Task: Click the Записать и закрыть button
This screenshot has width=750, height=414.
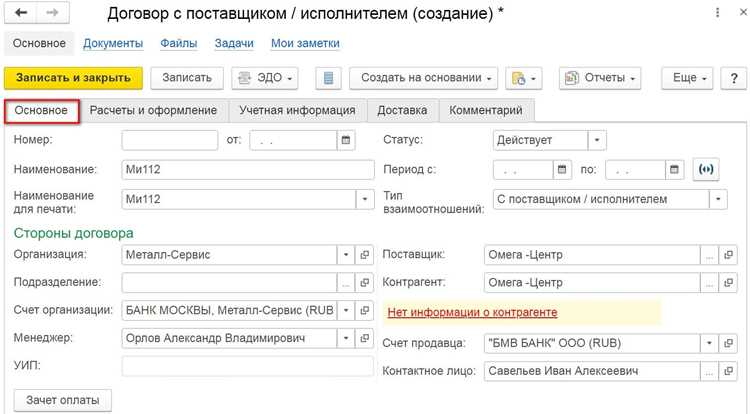Action: [73, 78]
